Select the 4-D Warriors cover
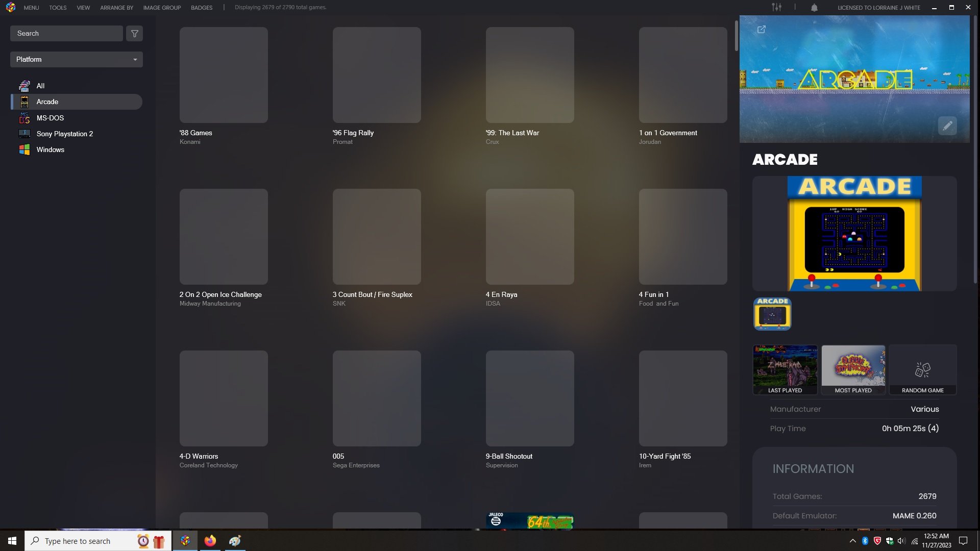Viewport: 980px width, 551px height. 224,398
